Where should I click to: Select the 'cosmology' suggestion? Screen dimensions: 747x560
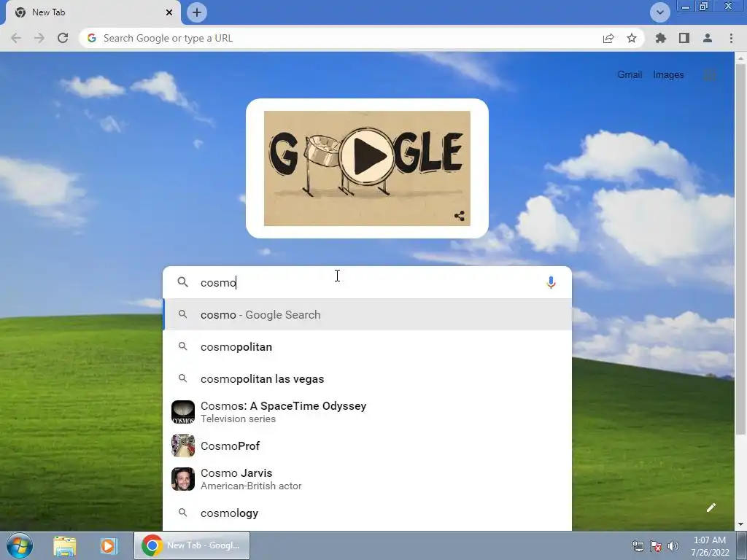[x=367, y=513]
